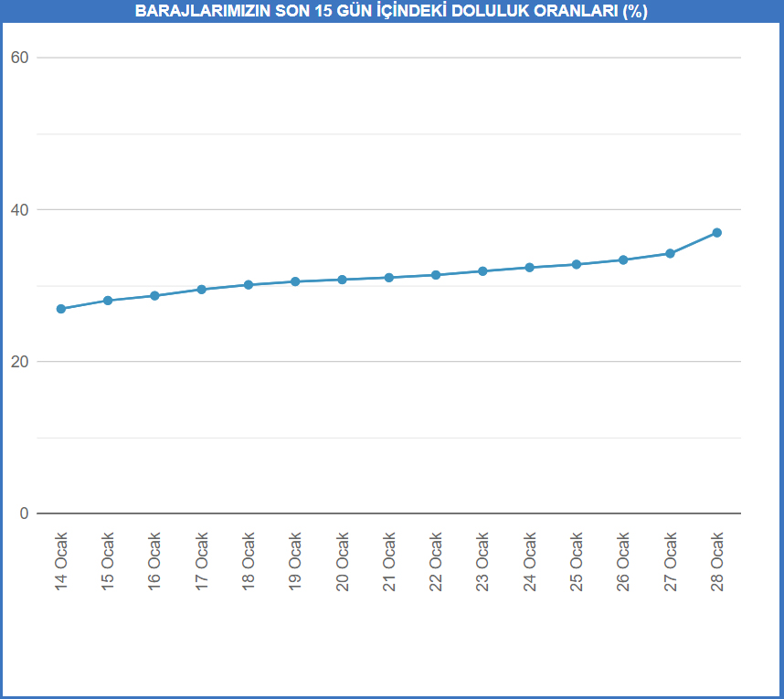Click the data point for 14 Ocak
The height and width of the screenshot is (699, 784).
point(61,309)
